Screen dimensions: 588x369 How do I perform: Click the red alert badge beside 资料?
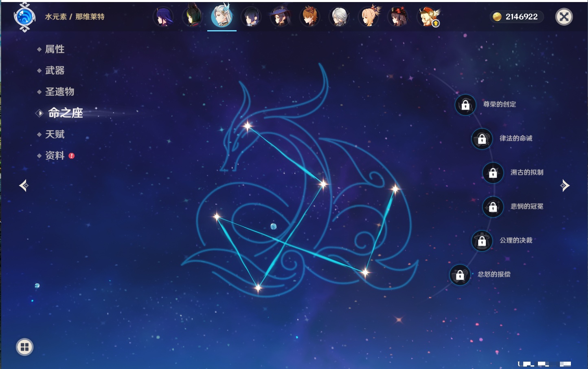pyautogui.click(x=72, y=156)
